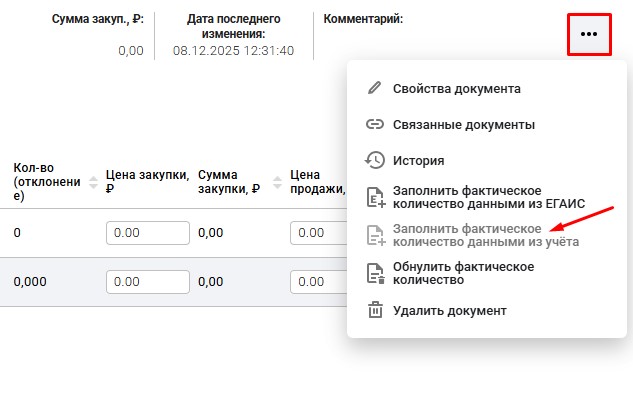The image size is (633, 406).
Task: Sort by Сумма закупки column arrows
Action: tap(277, 182)
